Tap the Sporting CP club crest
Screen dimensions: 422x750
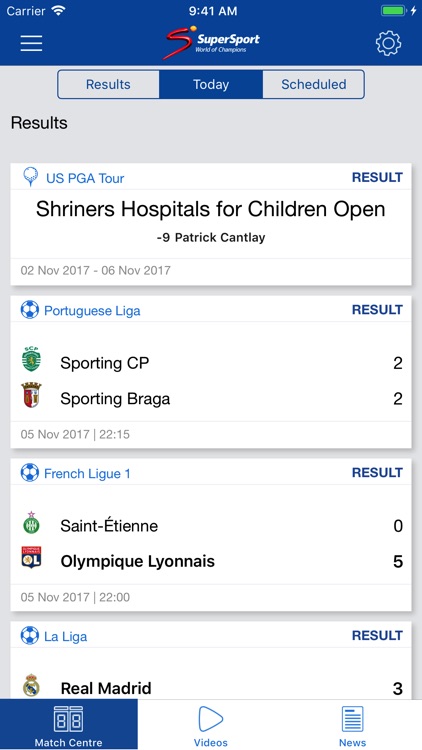pos(32,360)
